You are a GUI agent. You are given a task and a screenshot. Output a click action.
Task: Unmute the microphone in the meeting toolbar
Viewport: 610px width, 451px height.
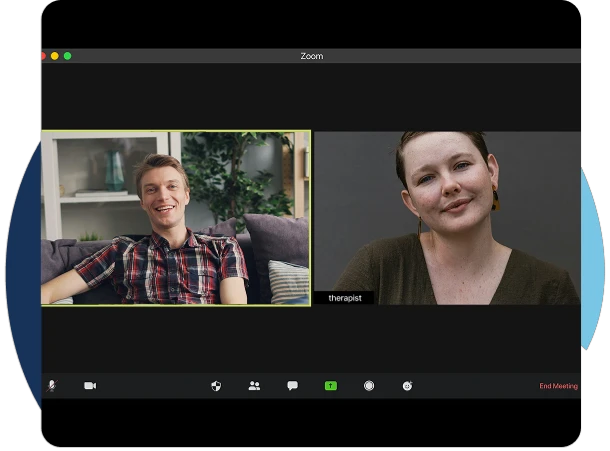[x=52, y=386]
